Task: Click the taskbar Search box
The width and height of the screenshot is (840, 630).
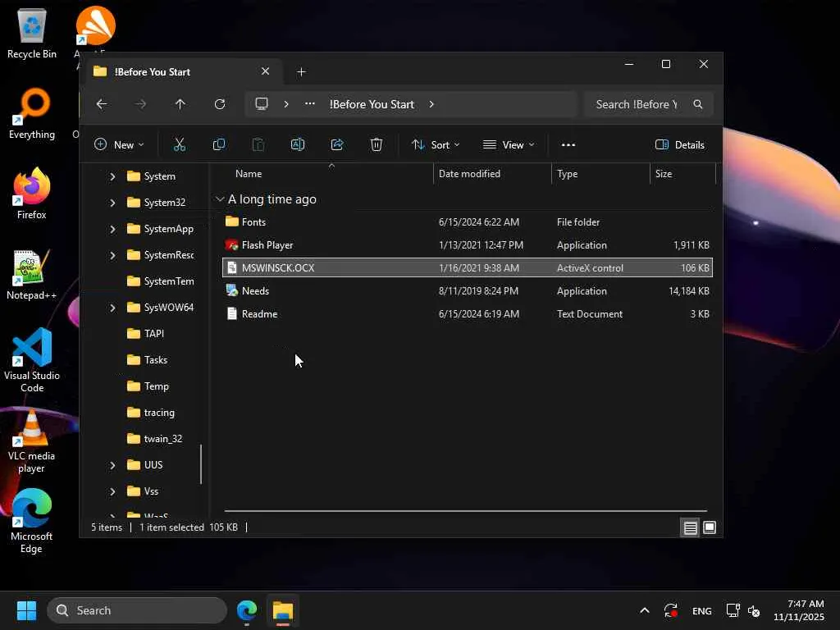Action: [137, 610]
